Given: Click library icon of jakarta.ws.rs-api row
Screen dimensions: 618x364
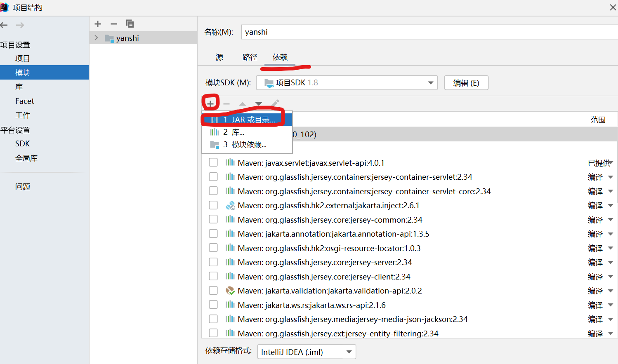Looking at the screenshot, I should pyautogui.click(x=230, y=305).
